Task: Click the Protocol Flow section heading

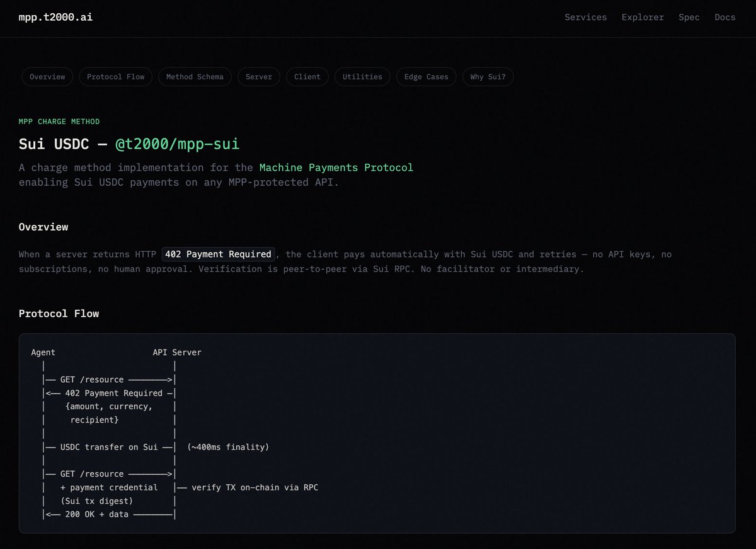Action: (59, 314)
